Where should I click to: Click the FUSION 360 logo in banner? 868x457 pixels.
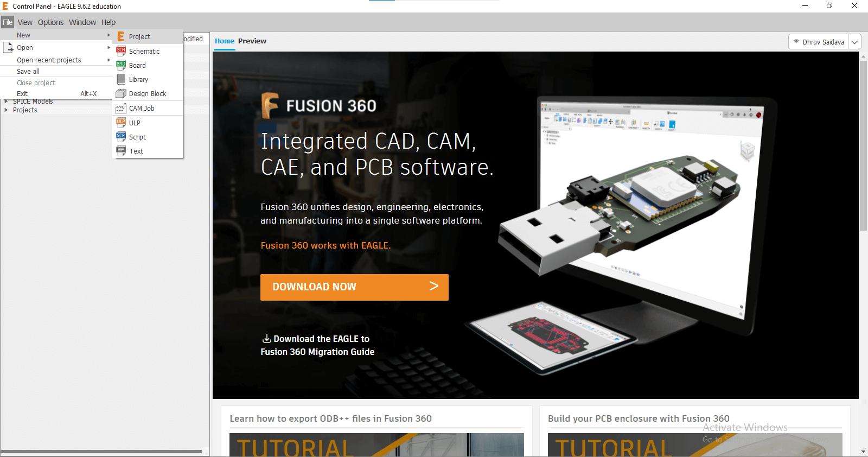click(319, 105)
